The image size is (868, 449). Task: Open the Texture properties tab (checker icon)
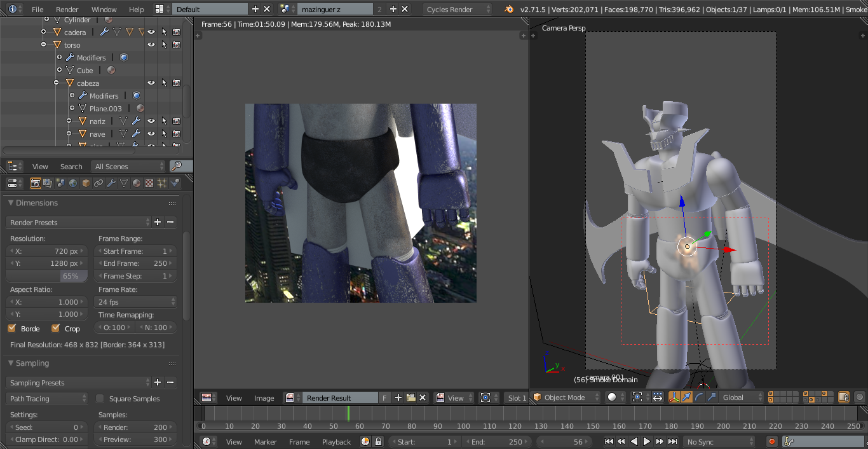click(149, 183)
